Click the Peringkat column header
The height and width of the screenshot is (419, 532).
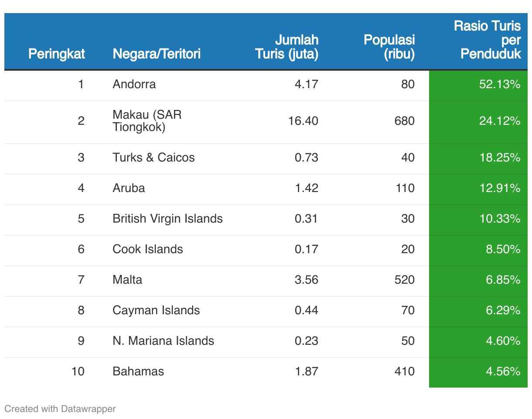click(57, 54)
